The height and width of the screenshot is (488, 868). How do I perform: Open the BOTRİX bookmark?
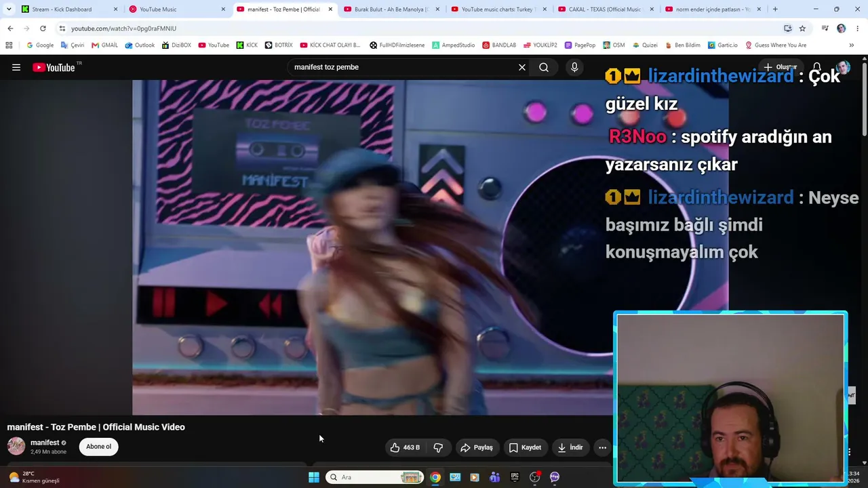(279, 45)
